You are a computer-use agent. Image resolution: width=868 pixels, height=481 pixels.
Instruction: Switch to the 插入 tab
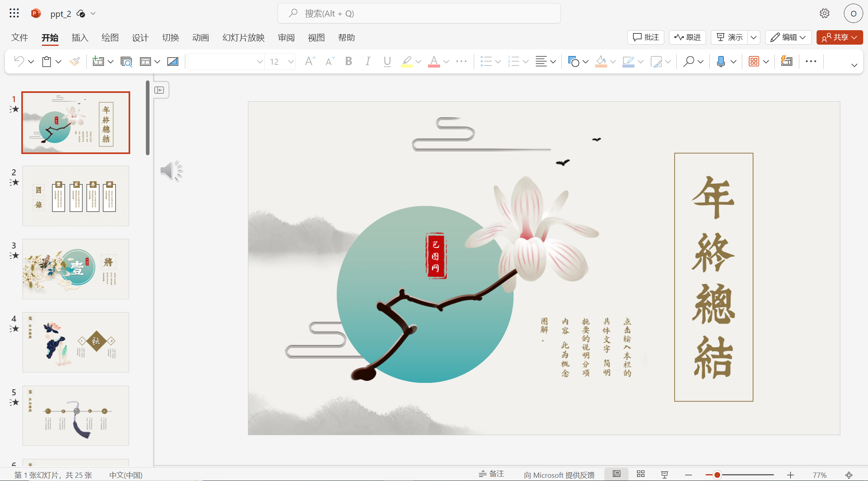pos(80,38)
